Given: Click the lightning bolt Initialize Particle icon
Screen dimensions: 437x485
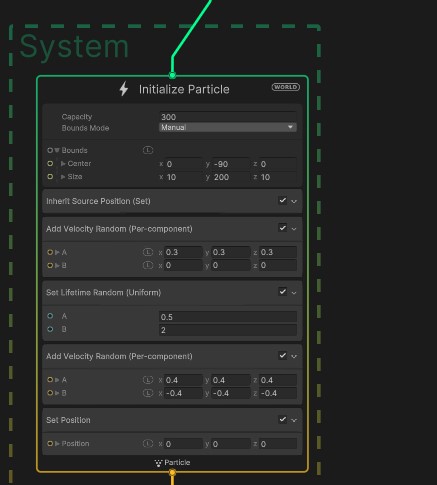Looking at the screenshot, I should [124, 89].
